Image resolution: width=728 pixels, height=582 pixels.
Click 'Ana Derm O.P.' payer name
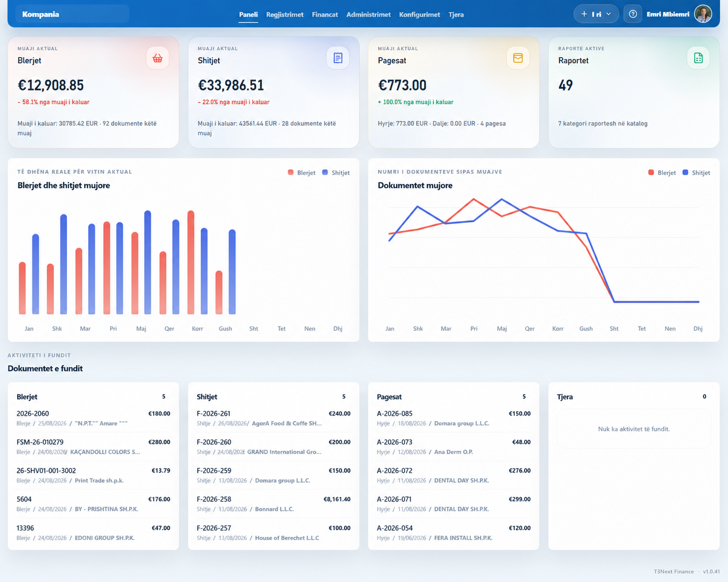tap(454, 452)
